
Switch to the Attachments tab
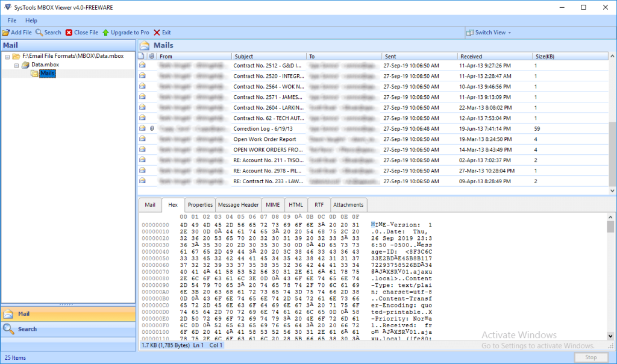[x=348, y=205]
